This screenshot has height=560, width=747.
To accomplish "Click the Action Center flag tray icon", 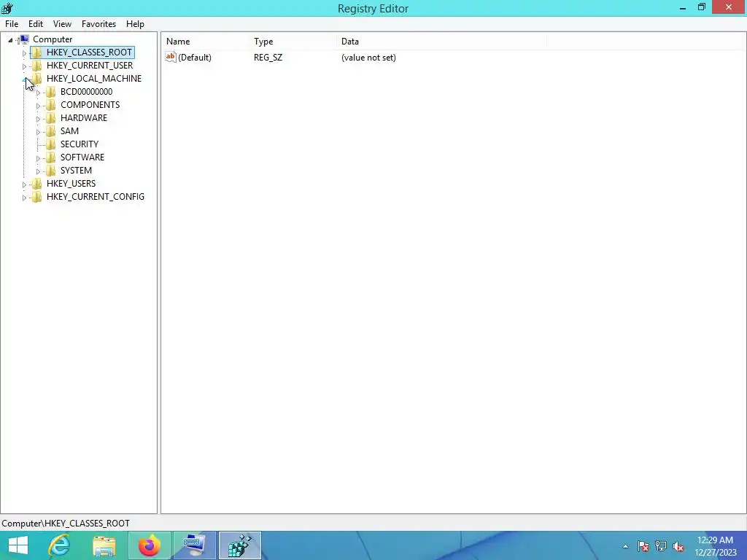I will click(x=643, y=546).
